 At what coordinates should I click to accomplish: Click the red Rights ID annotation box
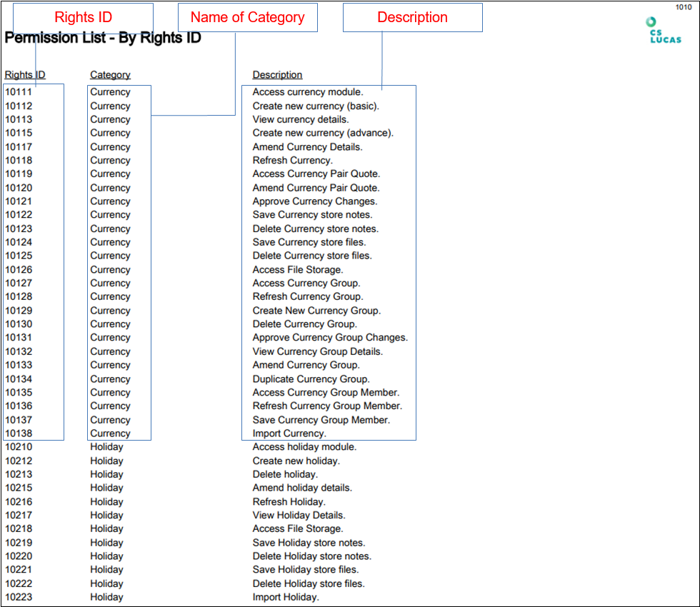pyautogui.click(x=84, y=17)
